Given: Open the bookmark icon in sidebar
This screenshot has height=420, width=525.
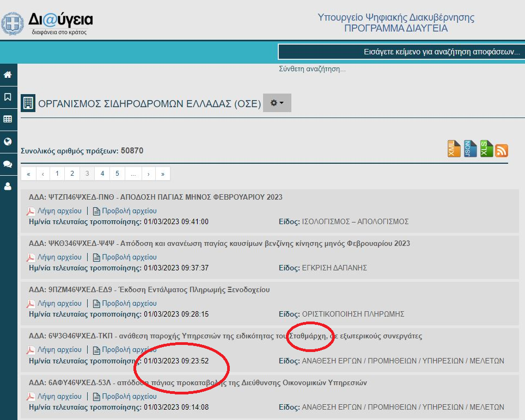Looking at the screenshot, I should 8,97.
